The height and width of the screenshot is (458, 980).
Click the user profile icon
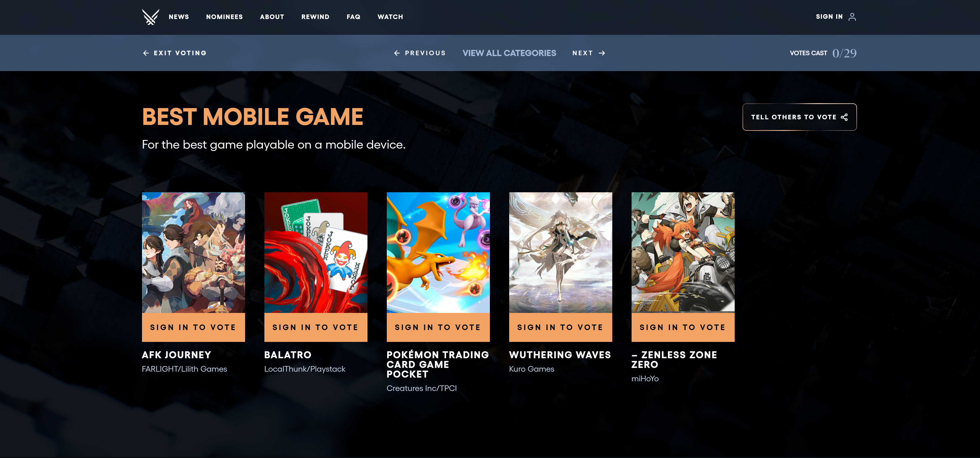click(x=852, y=17)
